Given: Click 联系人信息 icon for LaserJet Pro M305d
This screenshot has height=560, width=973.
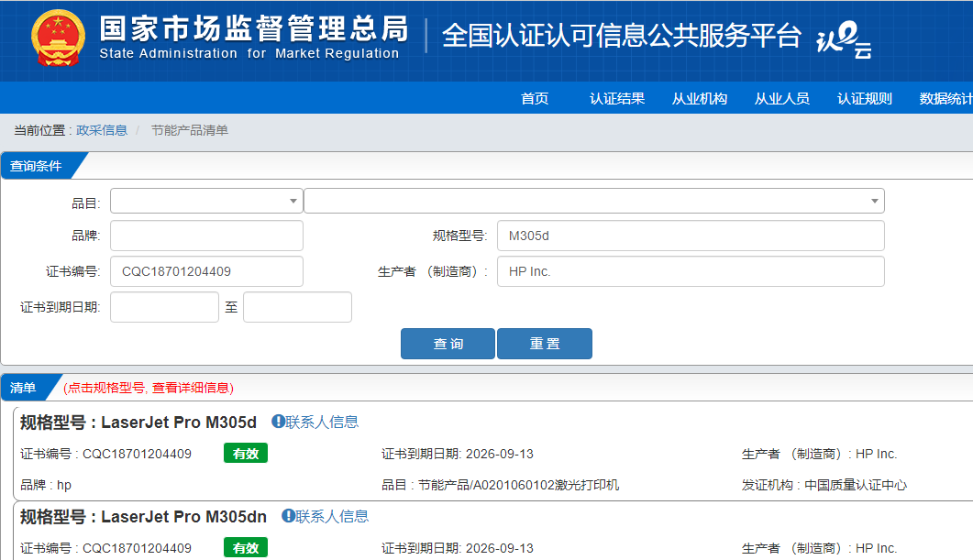Looking at the screenshot, I should coord(279,422).
